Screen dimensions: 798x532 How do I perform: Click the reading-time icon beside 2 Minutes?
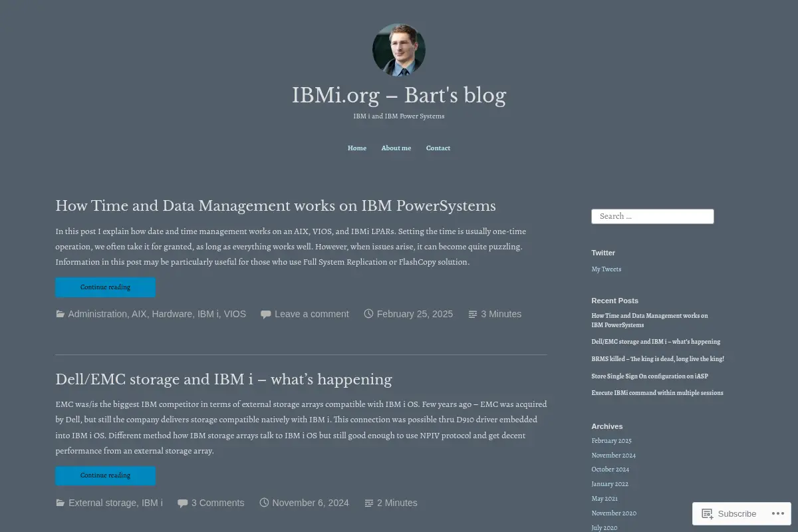[369, 503]
